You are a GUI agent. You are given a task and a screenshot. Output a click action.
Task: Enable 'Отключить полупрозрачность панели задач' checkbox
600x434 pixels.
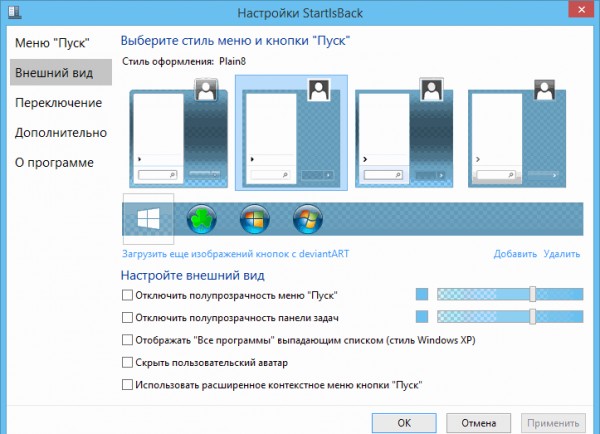click(127, 317)
